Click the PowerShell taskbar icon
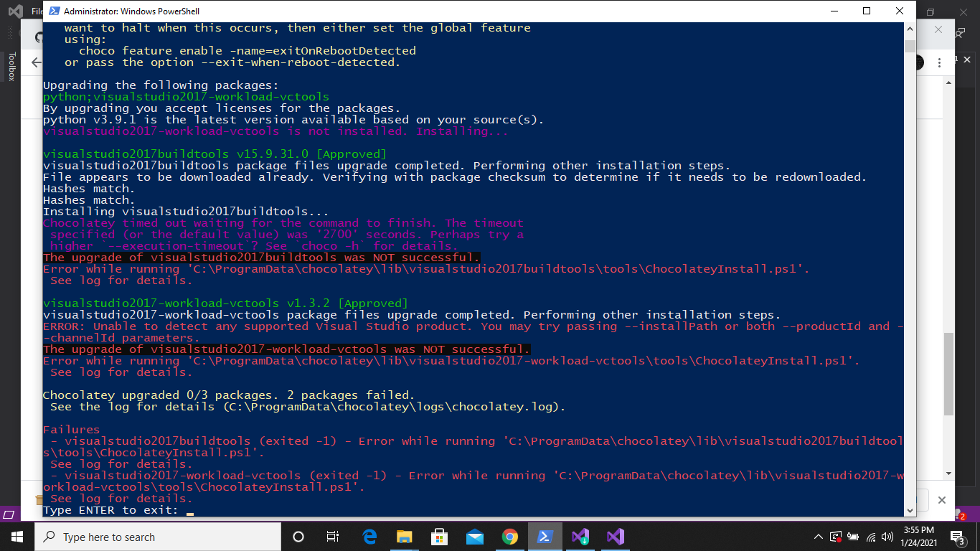Screen dimensions: 980x551 545,537
